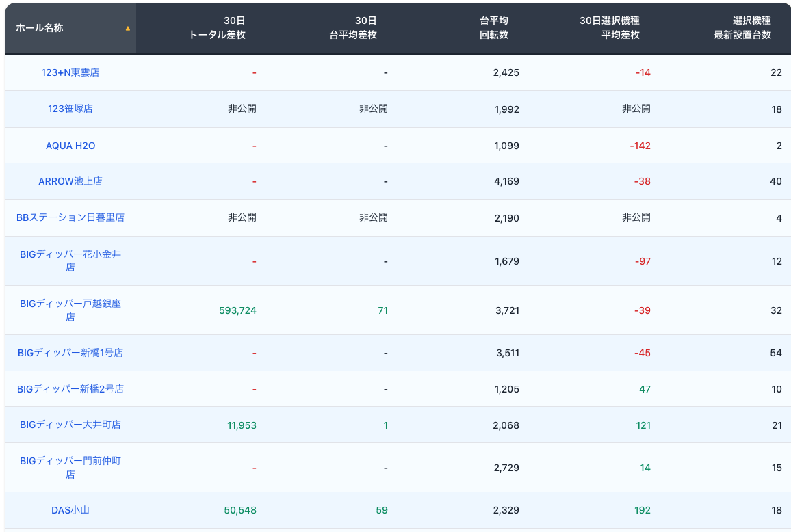Sort by ホール名称 column header
The width and height of the screenshot is (791, 532).
pyautogui.click(x=40, y=28)
